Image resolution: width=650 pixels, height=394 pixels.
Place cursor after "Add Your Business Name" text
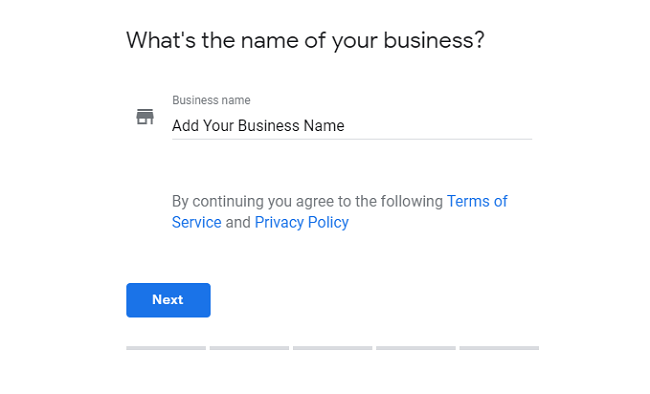(x=345, y=125)
